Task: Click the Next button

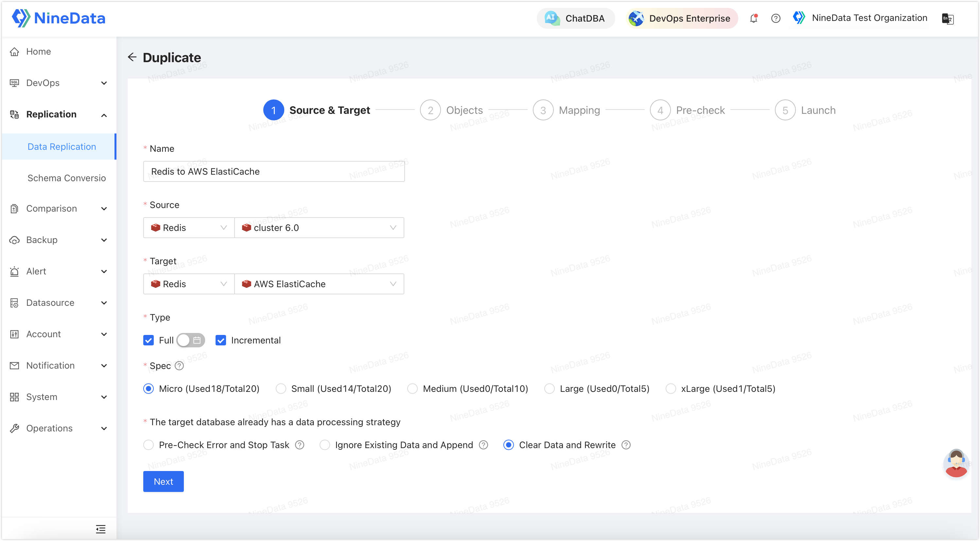Action: click(x=163, y=482)
